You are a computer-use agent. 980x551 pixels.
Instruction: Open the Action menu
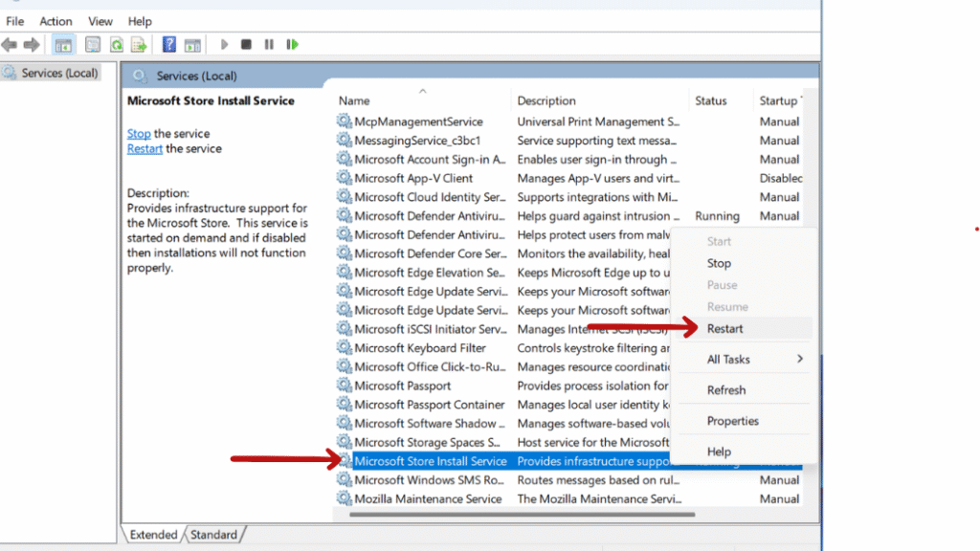pyautogui.click(x=56, y=21)
